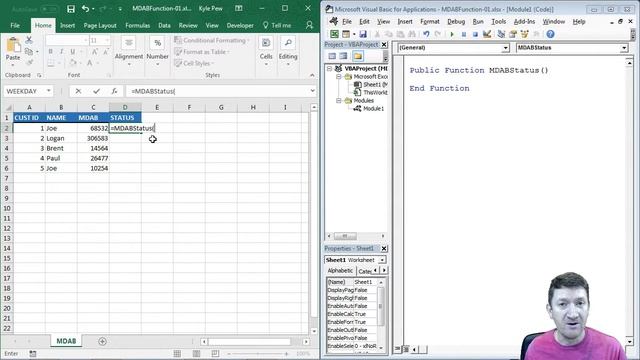Screen dimensions: 640x360
Task: Select cell containing Logan
Action: pyautogui.click(x=61, y=138)
